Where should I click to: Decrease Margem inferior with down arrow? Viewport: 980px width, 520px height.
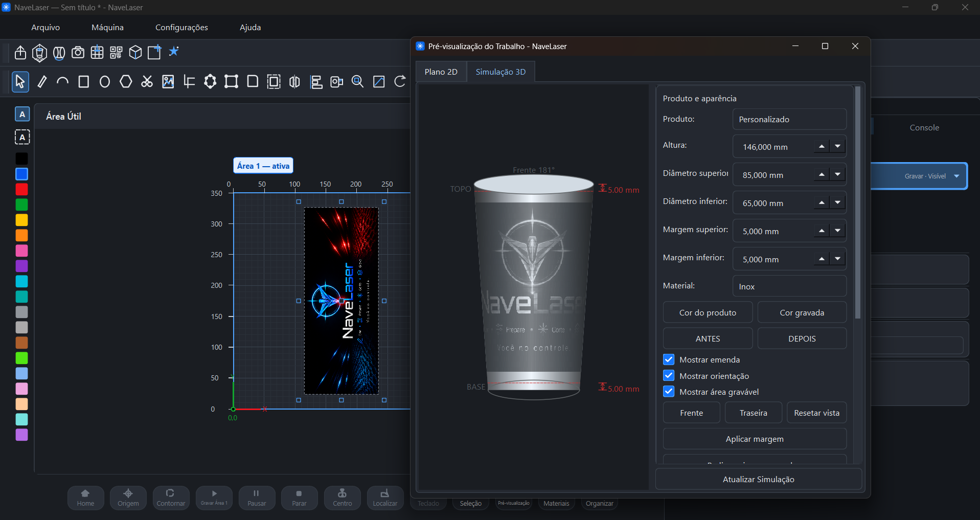pos(837,259)
